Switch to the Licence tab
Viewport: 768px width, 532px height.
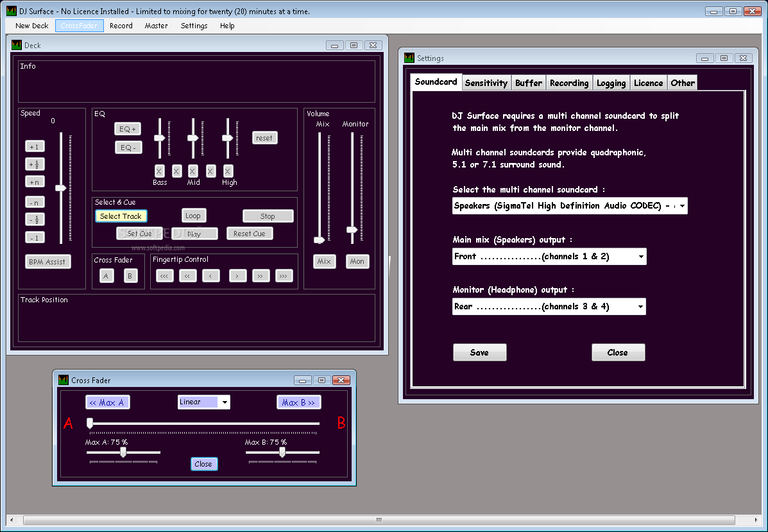pyautogui.click(x=649, y=83)
